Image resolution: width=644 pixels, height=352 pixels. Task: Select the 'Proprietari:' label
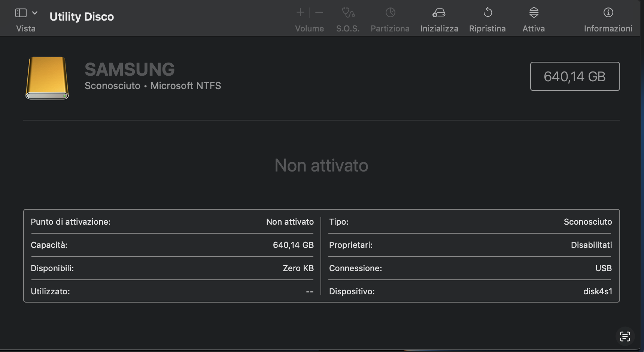(x=351, y=245)
